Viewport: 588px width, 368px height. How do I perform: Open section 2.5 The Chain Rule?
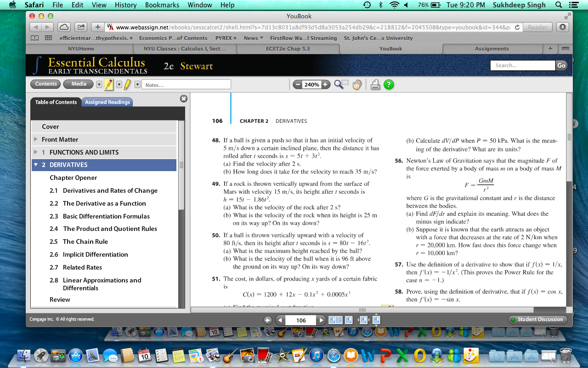coord(85,241)
